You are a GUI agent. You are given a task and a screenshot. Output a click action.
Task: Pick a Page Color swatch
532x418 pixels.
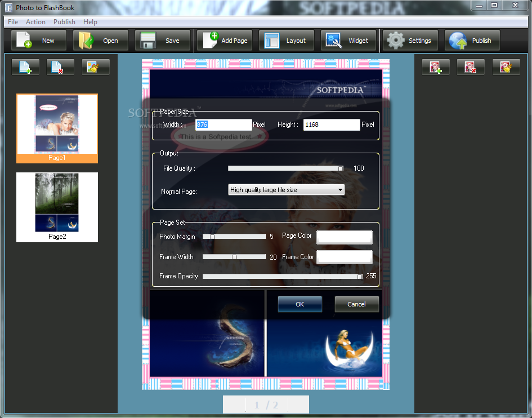345,237
